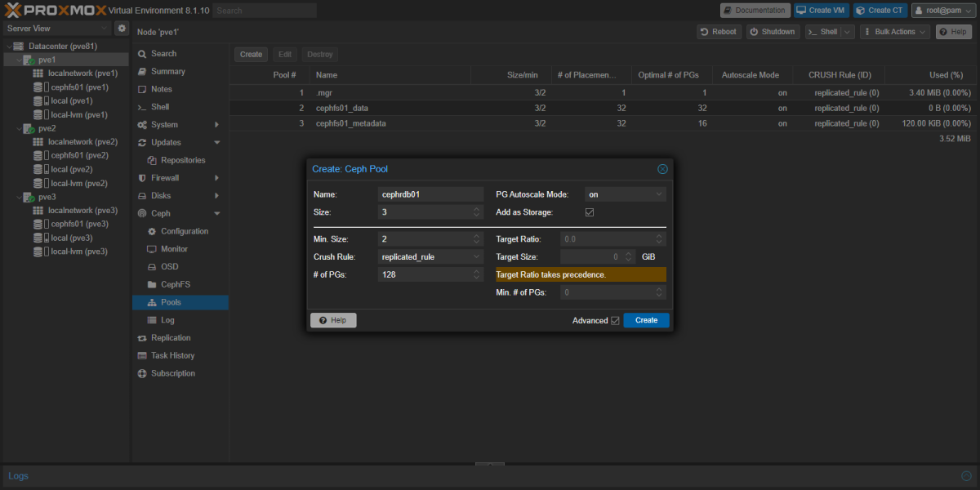Click the blue Create button
980x490 pixels.
tap(646, 320)
